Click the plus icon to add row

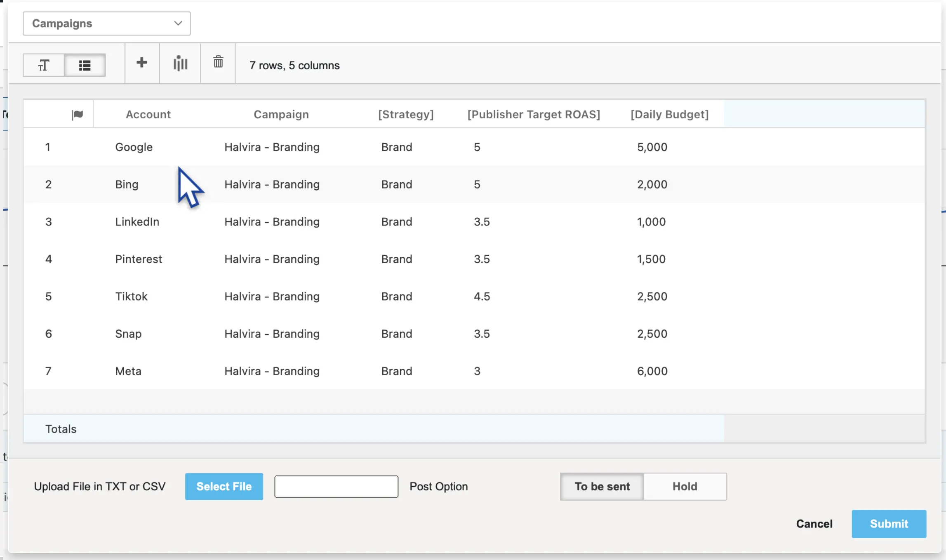(x=141, y=63)
